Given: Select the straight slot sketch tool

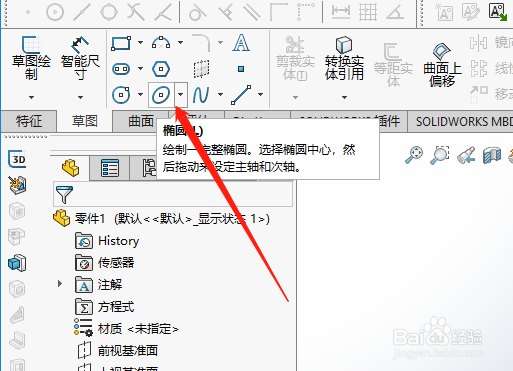Looking at the screenshot, I should click(121, 69).
